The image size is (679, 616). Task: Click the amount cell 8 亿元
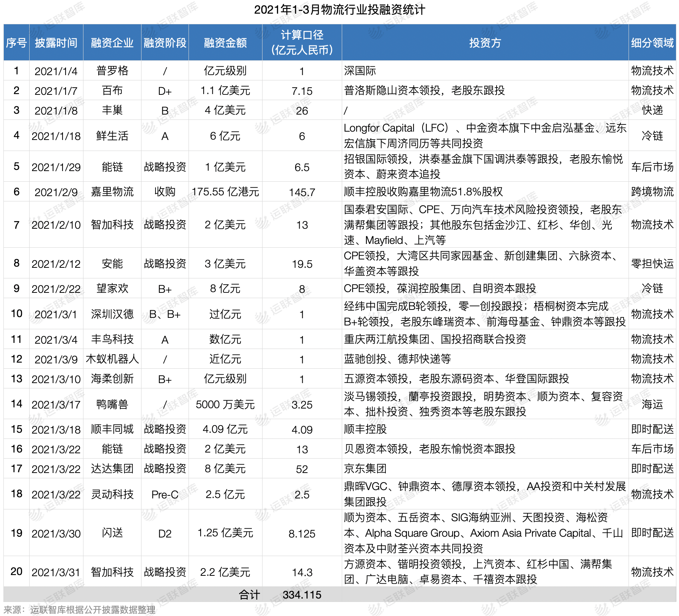(x=225, y=289)
